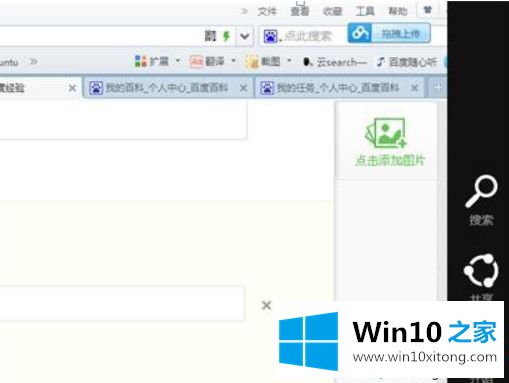Open the 搜索 charm magnifier icon
Viewport: 509px width, 383px height.
481,191
